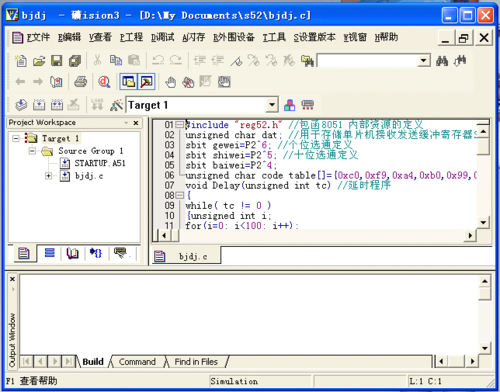Viewport: 500px width, 392px height.
Task: Click the Rebuild all target files icon
Action: pyautogui.click(x=57, y=105)
